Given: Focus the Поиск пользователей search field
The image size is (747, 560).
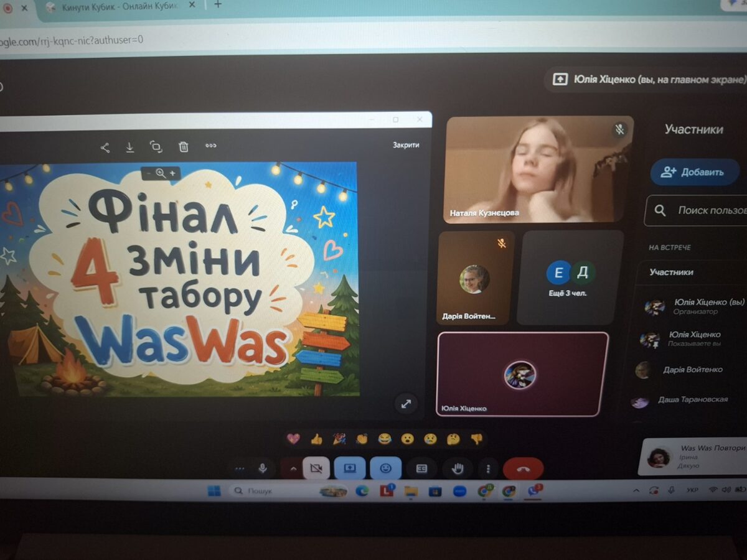Looking at the screenshot, I should 696,210.
